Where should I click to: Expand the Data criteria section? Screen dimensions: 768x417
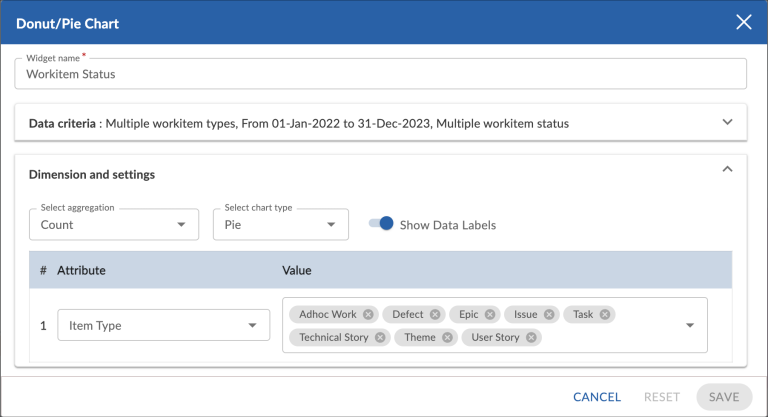coord(727,122)
